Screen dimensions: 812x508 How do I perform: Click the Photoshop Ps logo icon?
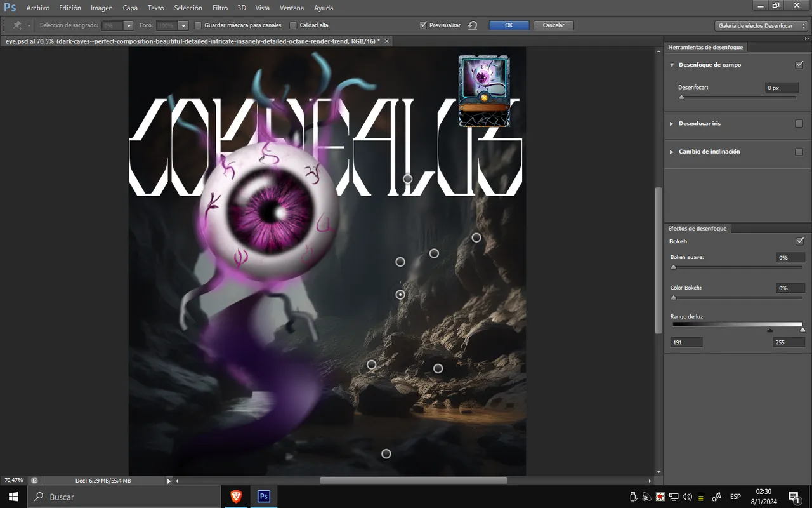coord(10,8)
